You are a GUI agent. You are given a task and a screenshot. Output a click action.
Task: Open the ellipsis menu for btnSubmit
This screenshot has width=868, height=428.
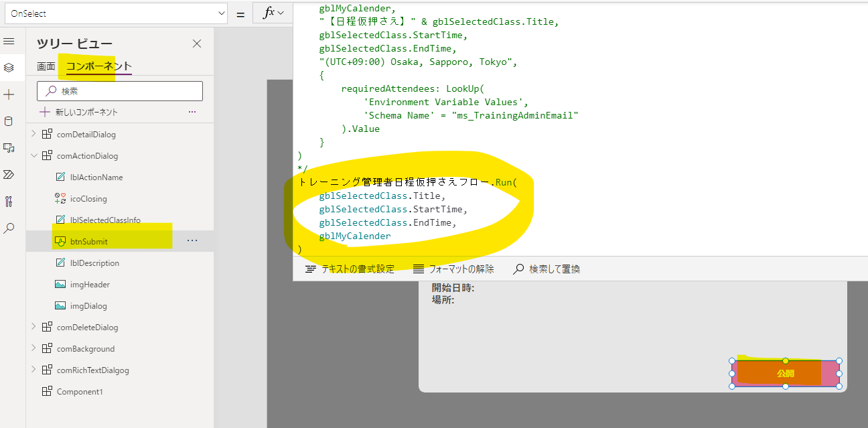point(192,241)
